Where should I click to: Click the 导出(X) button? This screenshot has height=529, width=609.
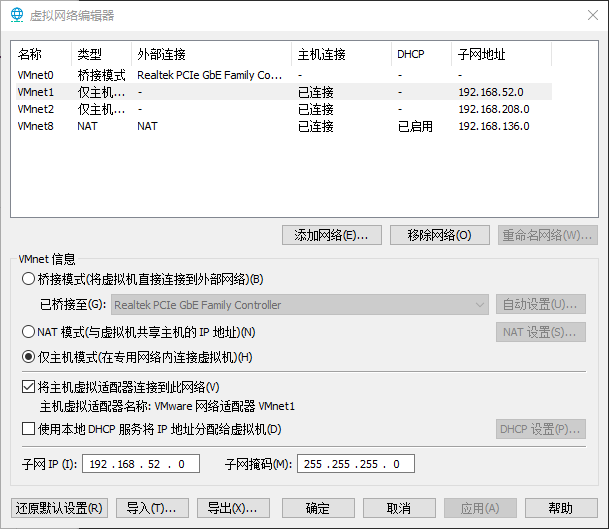coord(233,508)
